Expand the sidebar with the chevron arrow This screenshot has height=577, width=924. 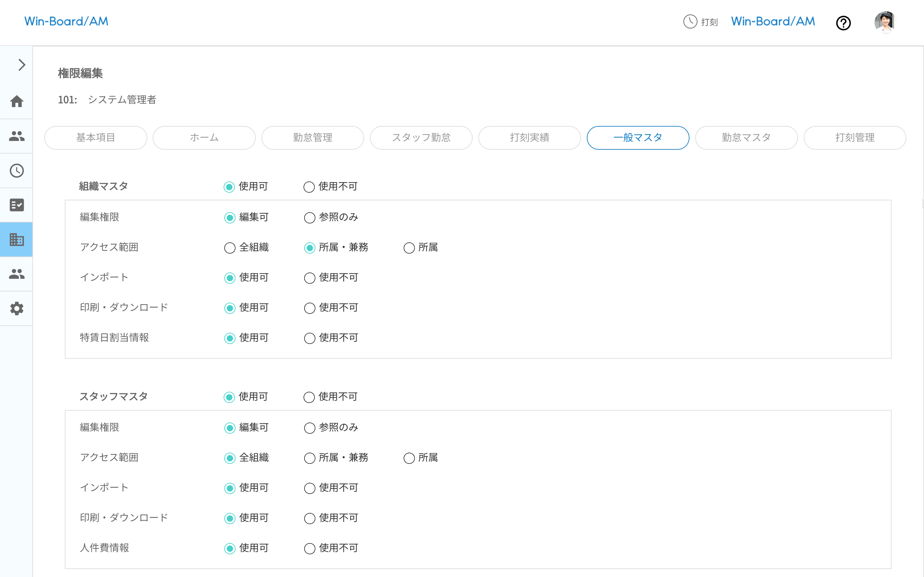tap(21, 65)
